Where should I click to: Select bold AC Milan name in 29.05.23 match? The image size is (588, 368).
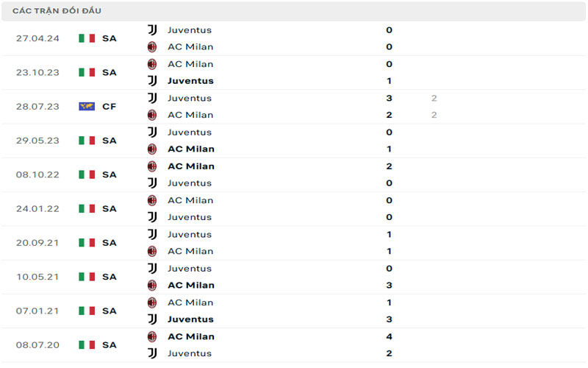191,149
